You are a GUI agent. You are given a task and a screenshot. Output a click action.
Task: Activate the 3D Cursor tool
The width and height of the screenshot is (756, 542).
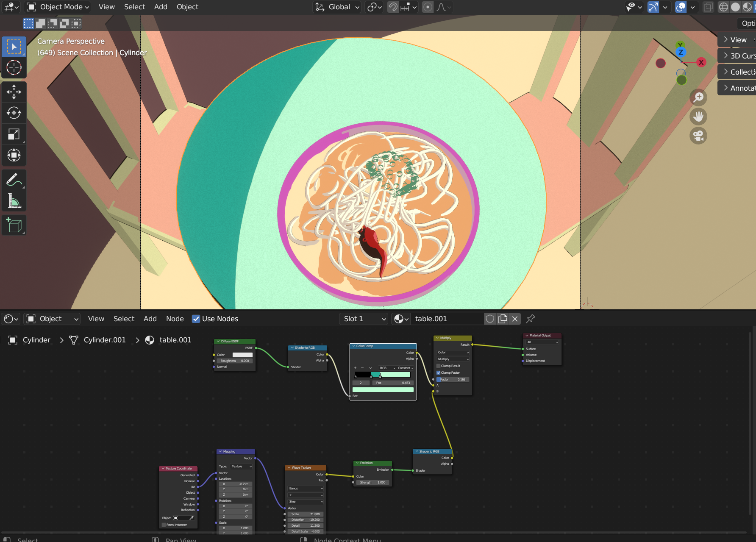click(x=14, y=68)
